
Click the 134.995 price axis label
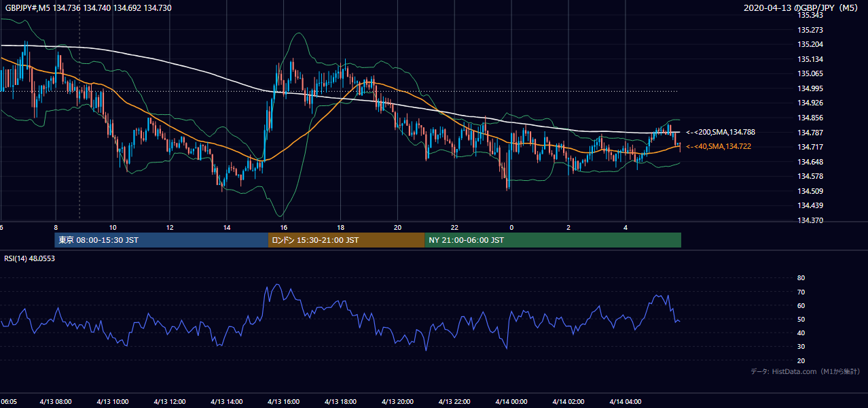click(810, 88)
